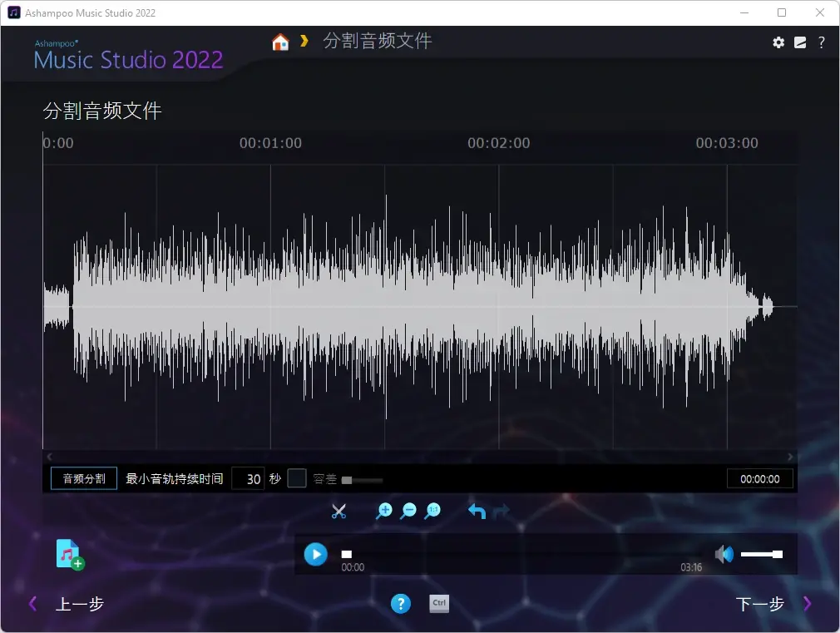This screenshot has width=840, height=633.
Task: Click the 音频分割 button
Action: 84,478
